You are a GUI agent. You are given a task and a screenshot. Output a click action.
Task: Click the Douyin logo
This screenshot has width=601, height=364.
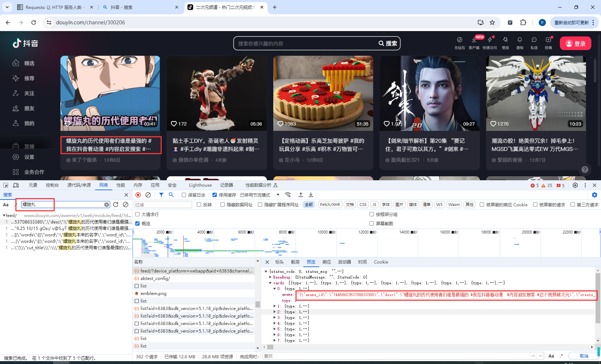[25, 43]
